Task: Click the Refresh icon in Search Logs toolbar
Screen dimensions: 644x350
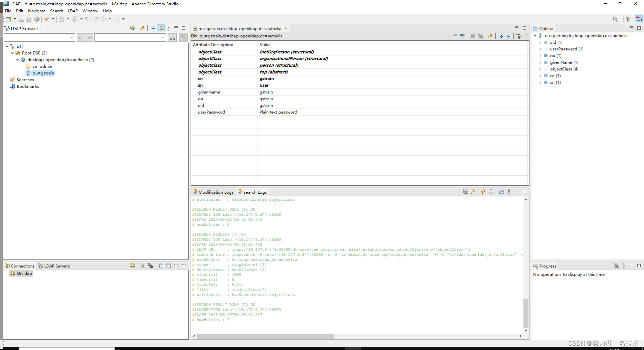Action: tap(473, 192)
